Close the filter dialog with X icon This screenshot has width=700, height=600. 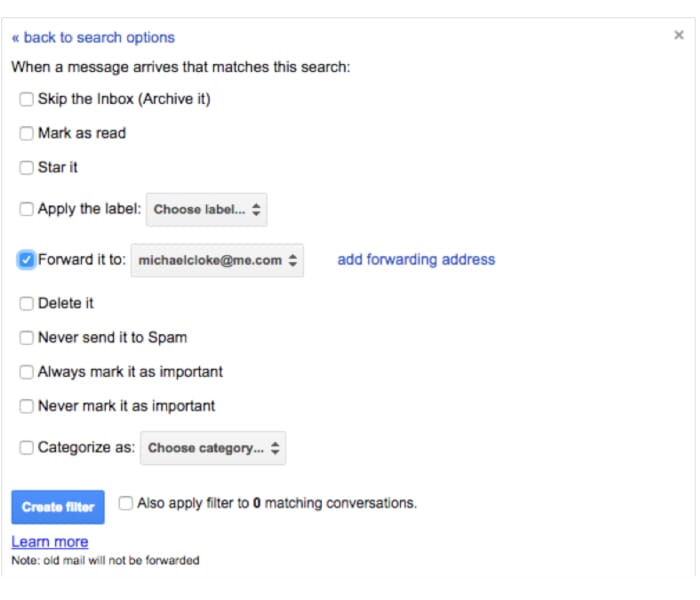tap(679, 35)
